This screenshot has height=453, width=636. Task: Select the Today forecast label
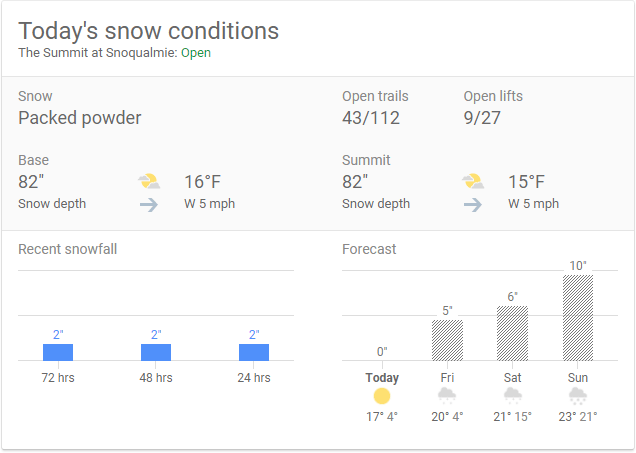pyautogui.click(x=382, y=378)
